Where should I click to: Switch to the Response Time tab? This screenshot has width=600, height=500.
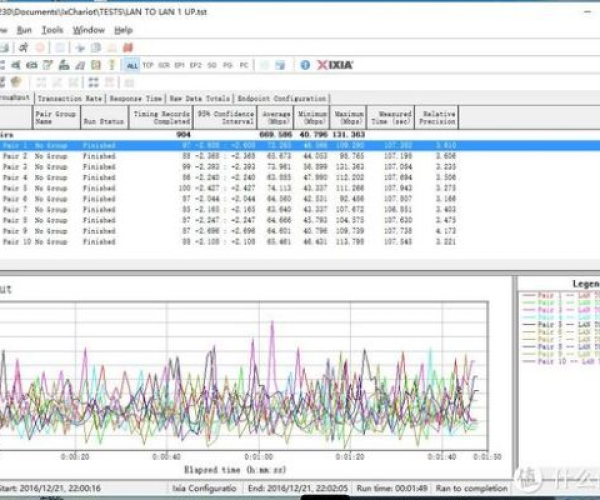tap(135, 99)
